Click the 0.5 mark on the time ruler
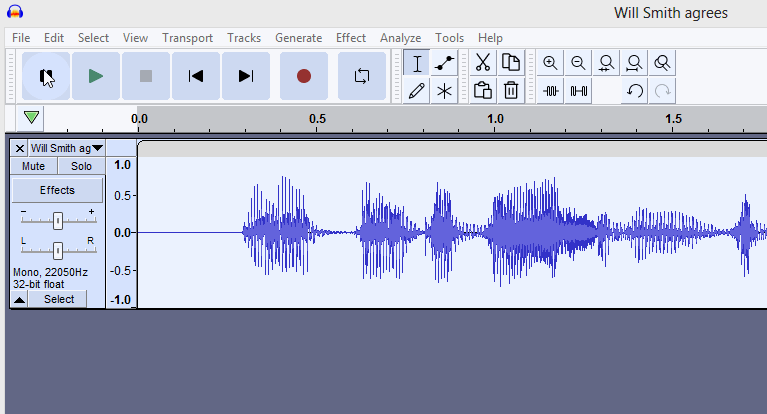 (317, 119)
